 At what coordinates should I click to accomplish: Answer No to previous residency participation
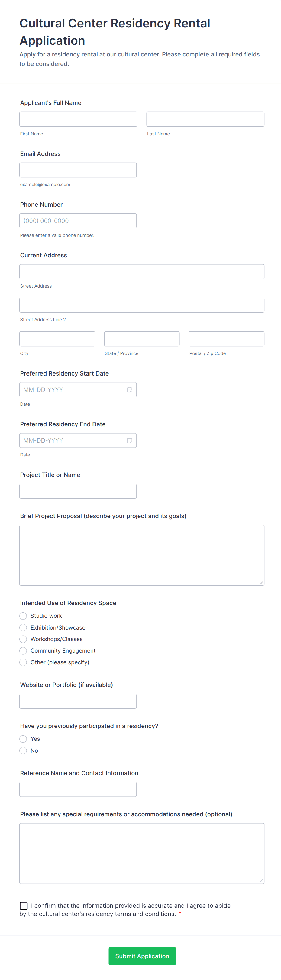(23, 751)
